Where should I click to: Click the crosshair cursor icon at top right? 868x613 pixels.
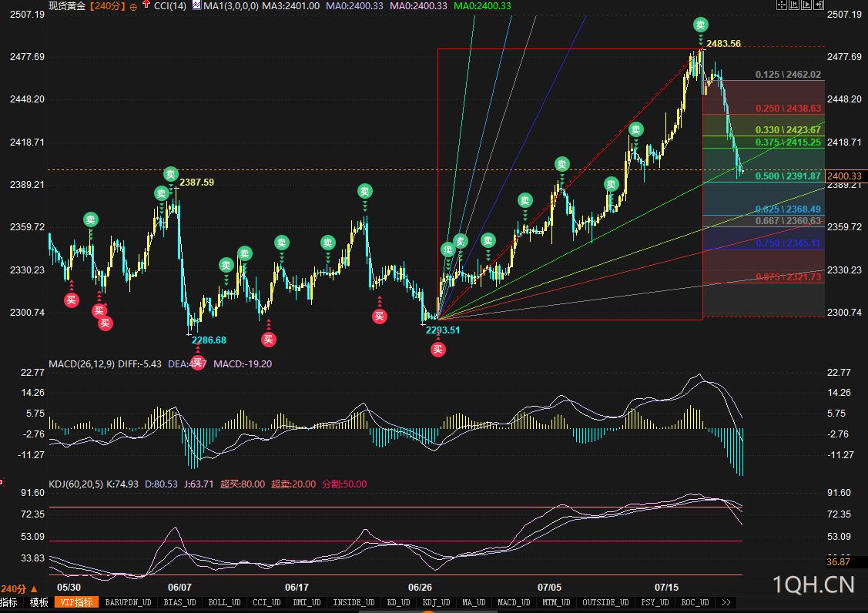[x=783, y=5]
